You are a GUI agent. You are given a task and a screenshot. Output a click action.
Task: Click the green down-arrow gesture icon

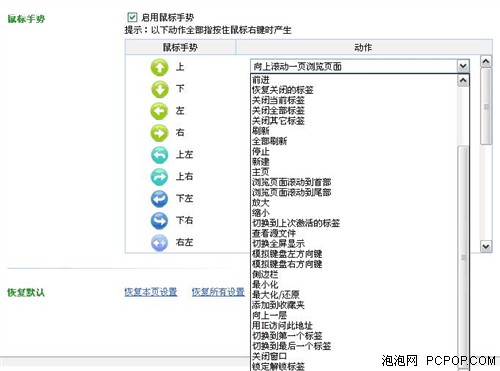159,89
